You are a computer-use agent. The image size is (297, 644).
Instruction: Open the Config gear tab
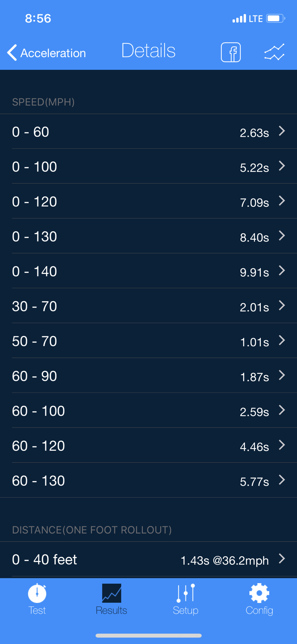pos(259,599)
